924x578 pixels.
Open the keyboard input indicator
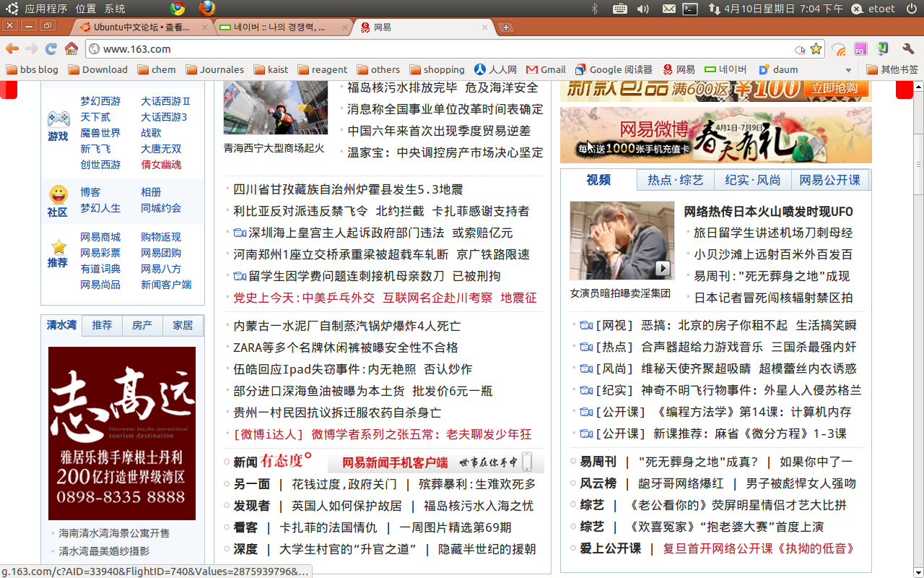(619, 9)
